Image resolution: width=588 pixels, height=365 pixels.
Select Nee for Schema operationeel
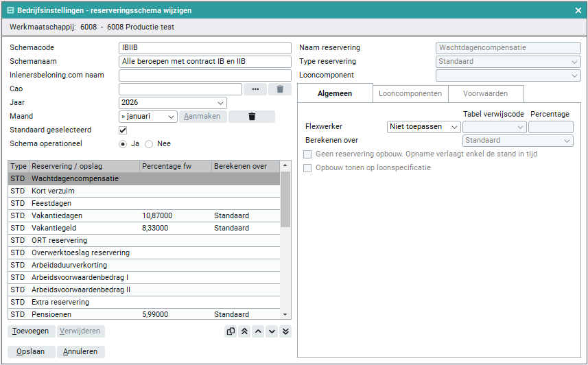point(149,144)
